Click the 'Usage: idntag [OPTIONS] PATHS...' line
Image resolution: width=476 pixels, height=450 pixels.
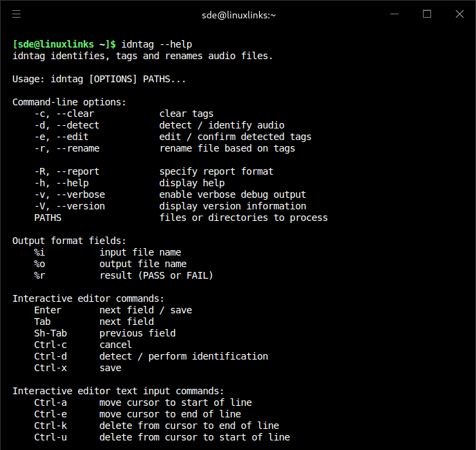coord(99,79)
